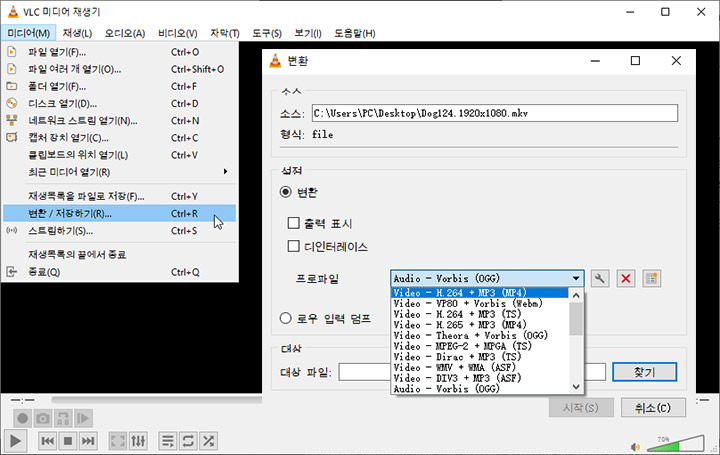
Task: Select the 변환 radio button
Action: [x=286, y=192]
